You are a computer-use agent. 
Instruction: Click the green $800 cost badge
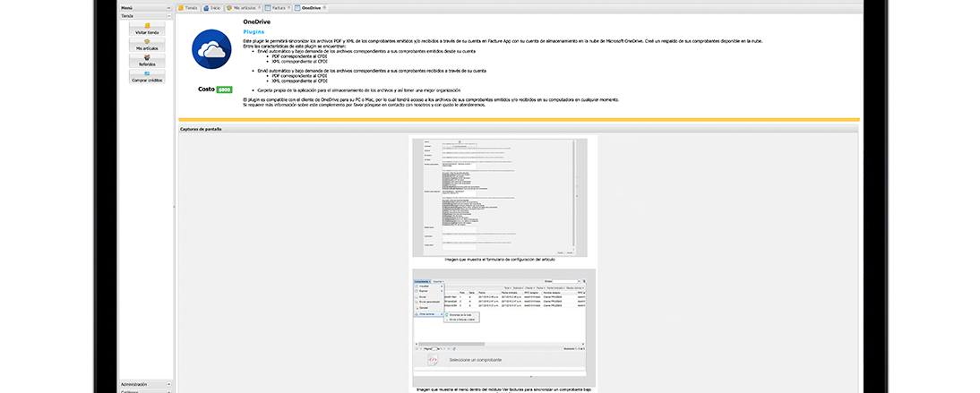tap(224, 90)
